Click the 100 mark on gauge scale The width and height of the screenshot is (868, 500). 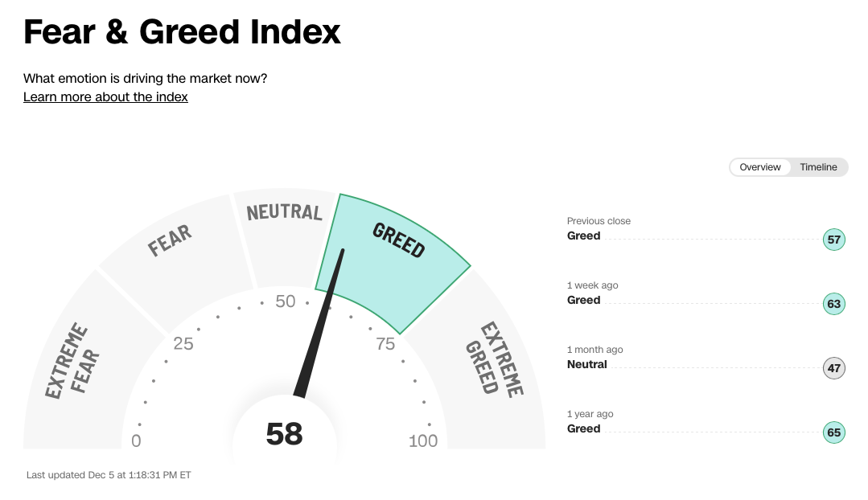click(423, 441)
